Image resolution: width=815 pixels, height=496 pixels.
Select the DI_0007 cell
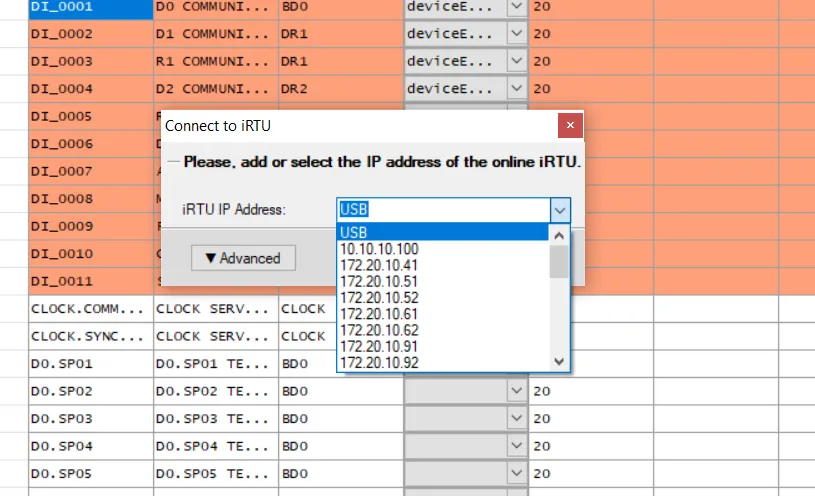pyautogui.click(x=91, y=172)
